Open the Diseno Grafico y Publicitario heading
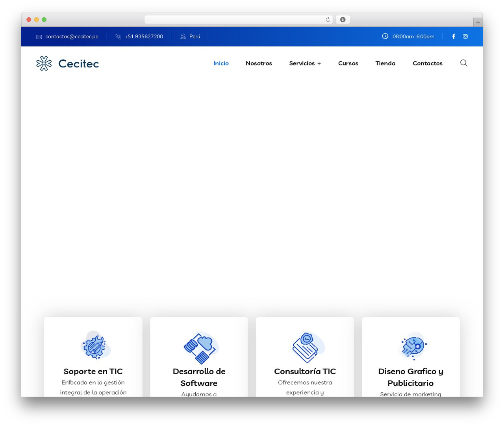Image resolution: width=504 pixels, height=427 pixels. [x=411, y=377]
